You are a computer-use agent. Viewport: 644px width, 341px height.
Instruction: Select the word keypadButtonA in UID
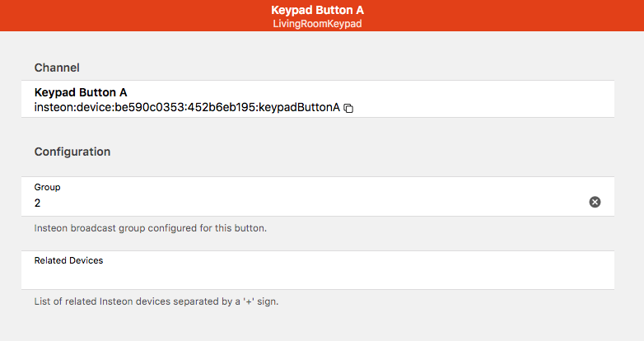[300, 108]
